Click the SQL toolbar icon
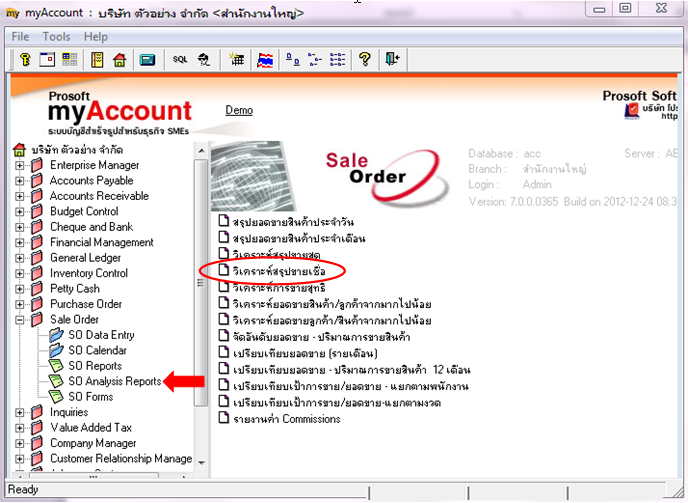The height and width of the screenshot is (503, 688). click(x=180, y=59)
